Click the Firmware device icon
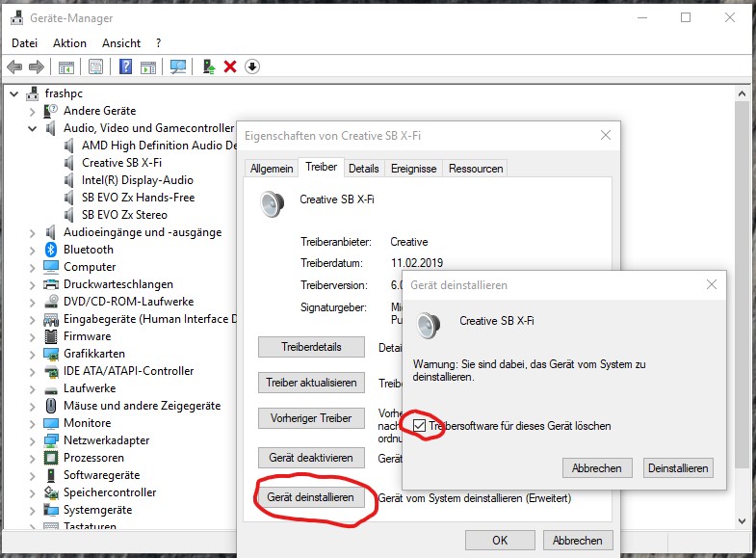 click(x=51, y=336)
